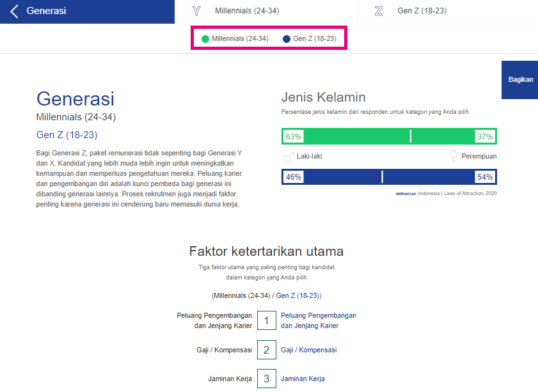Click the numbered box 3 ranking icon
Viewport: 538px width, 392px height.
pyautogui.click(x=267, y=379)
